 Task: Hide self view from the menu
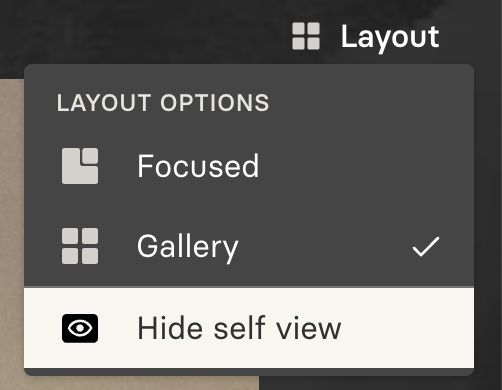coord(249,328)
